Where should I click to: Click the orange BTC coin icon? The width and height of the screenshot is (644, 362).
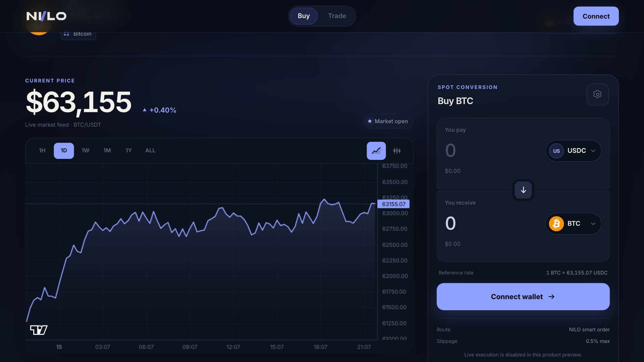coord(556,224)
